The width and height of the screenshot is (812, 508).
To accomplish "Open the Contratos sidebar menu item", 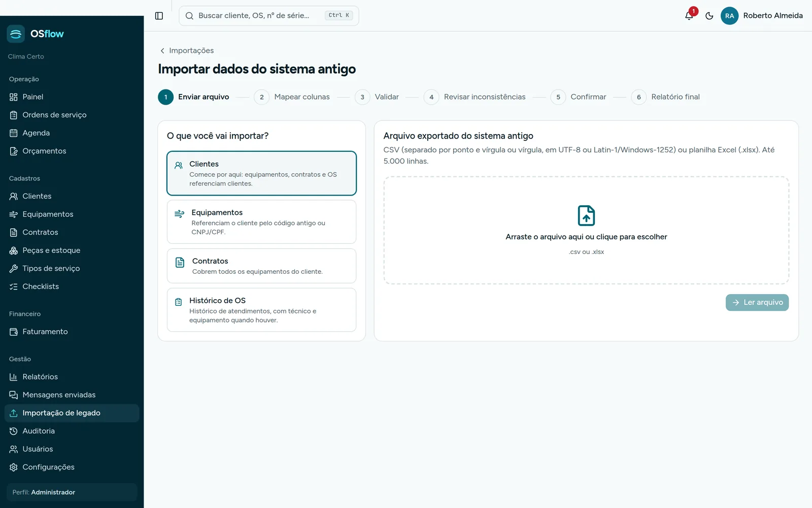I will coord(72,232).
